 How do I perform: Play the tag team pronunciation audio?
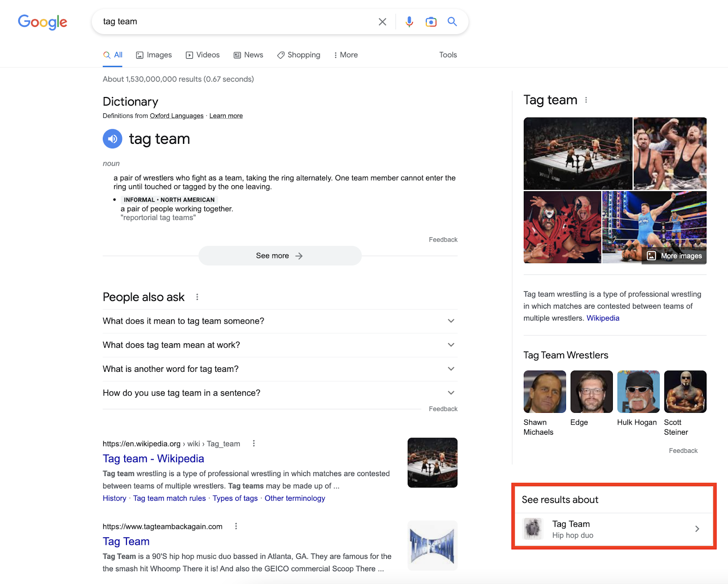coord(112,139)
